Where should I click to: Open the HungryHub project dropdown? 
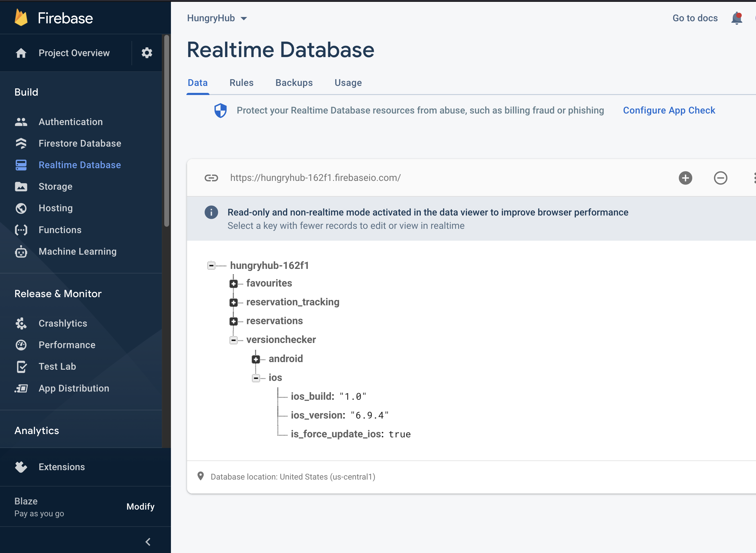coord(217,18)
